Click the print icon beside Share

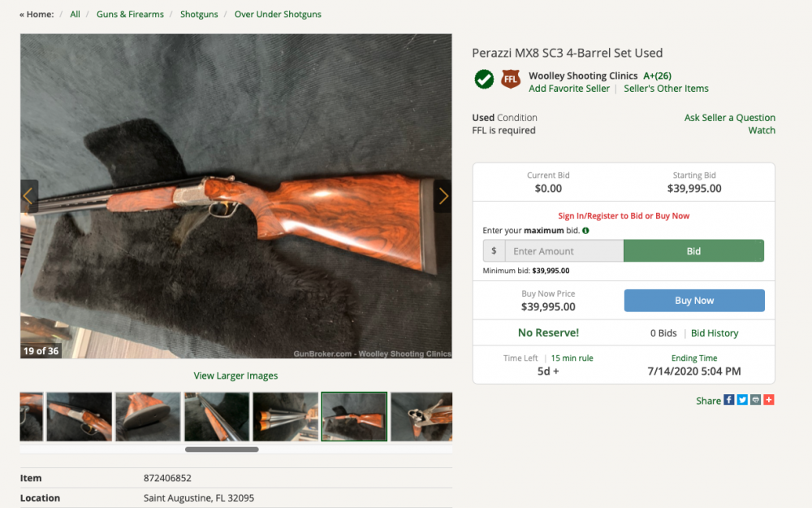pyautogui.click(x=755, y=400)
